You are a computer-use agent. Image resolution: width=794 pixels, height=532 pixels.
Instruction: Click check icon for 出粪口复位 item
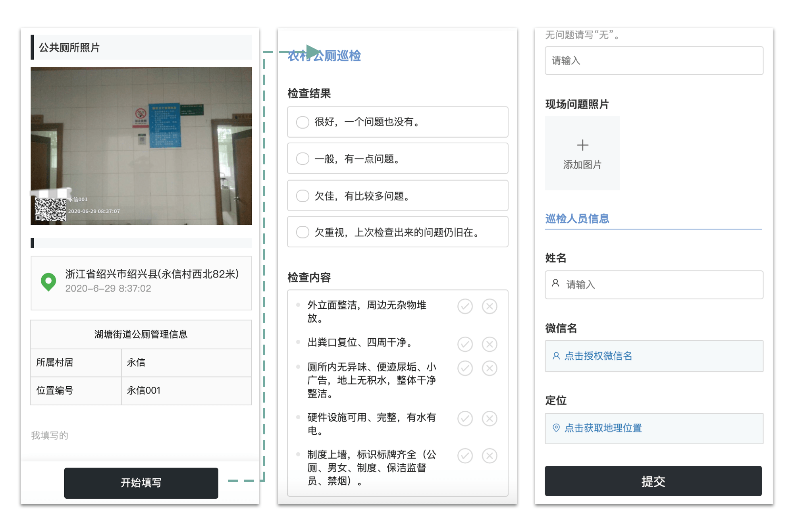tap(465, 344)
